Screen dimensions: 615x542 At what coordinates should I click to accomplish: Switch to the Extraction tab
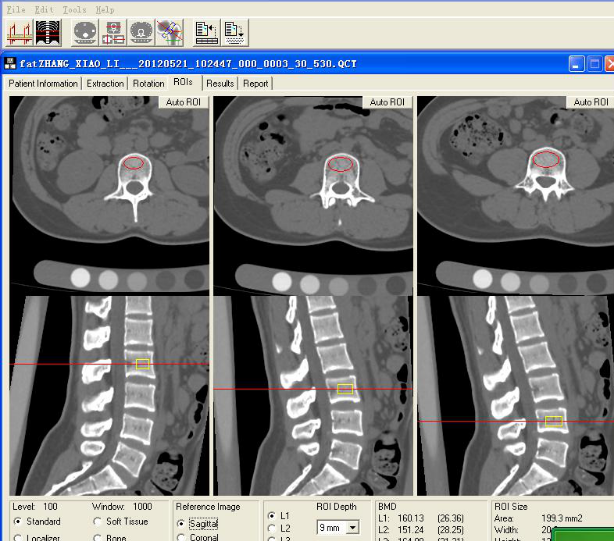pyautogui.click(x=105, y=84)
